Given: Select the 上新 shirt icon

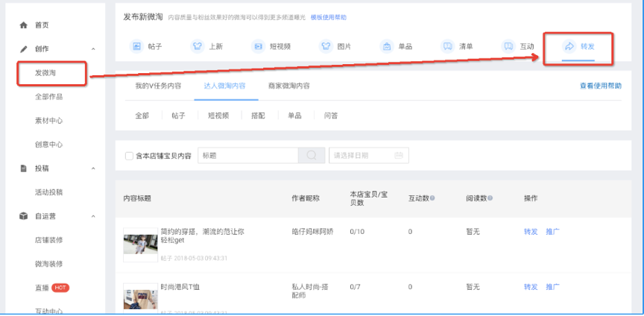Looking at the screenshot, I should pos(199,46).
